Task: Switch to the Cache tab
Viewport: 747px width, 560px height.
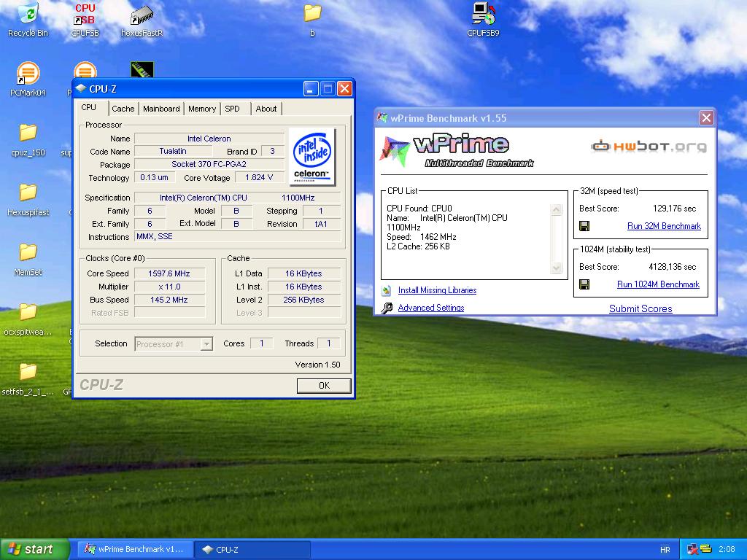Action: (123, 109)
